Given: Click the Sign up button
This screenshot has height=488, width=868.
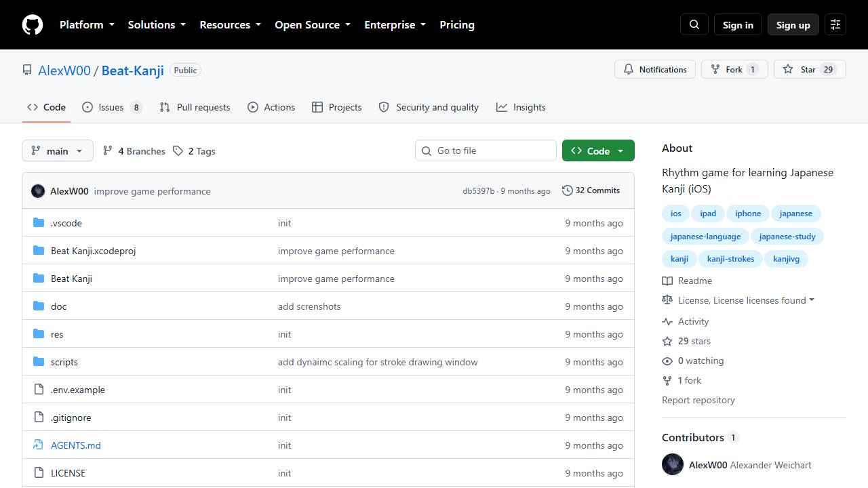Looking at the screenshot, I should coord(793,24).
